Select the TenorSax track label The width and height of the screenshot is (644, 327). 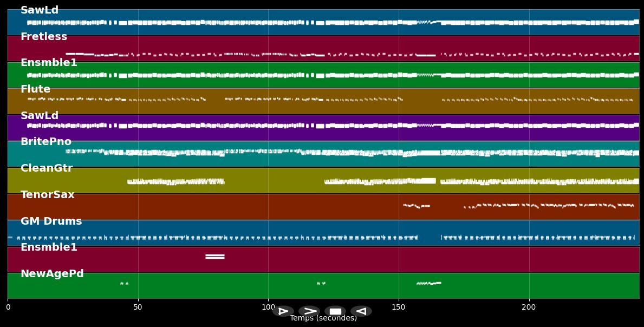tap(48, 195)
